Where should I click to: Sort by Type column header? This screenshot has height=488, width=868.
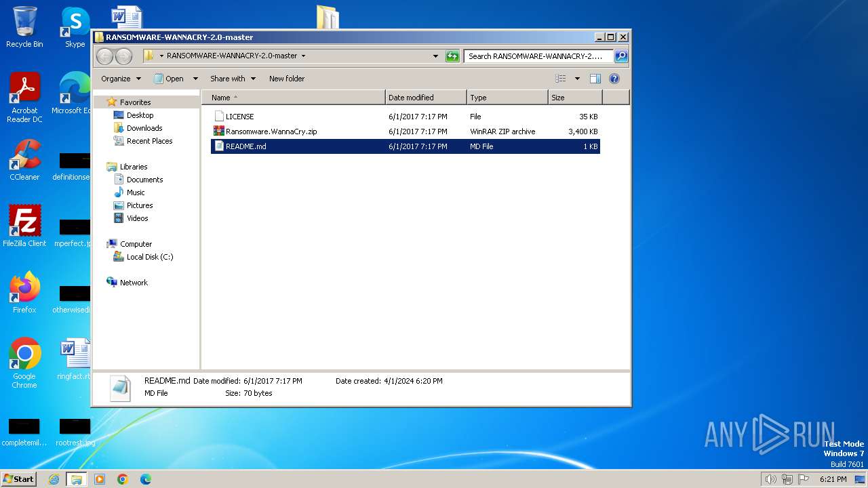507,98
